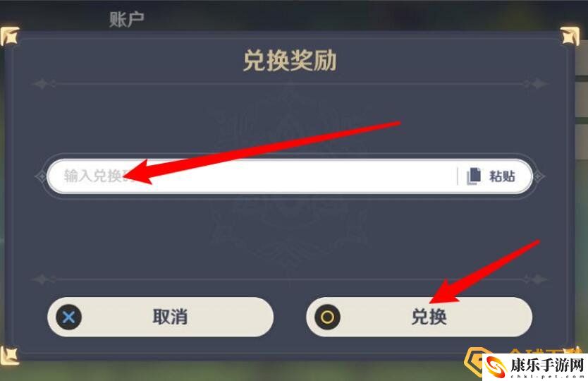Viewport: 588px width, 381px height.
Task: Open the 康乐手游网 watermark text link
Action: point(547,365)
